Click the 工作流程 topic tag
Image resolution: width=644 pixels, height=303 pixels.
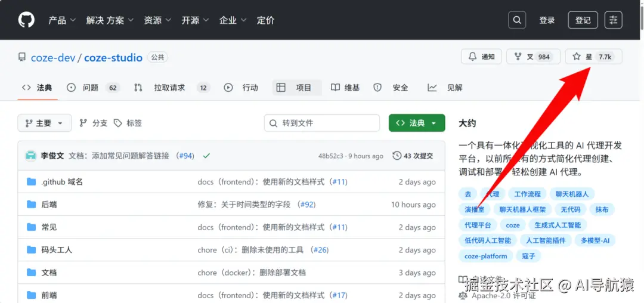[528, 194]
